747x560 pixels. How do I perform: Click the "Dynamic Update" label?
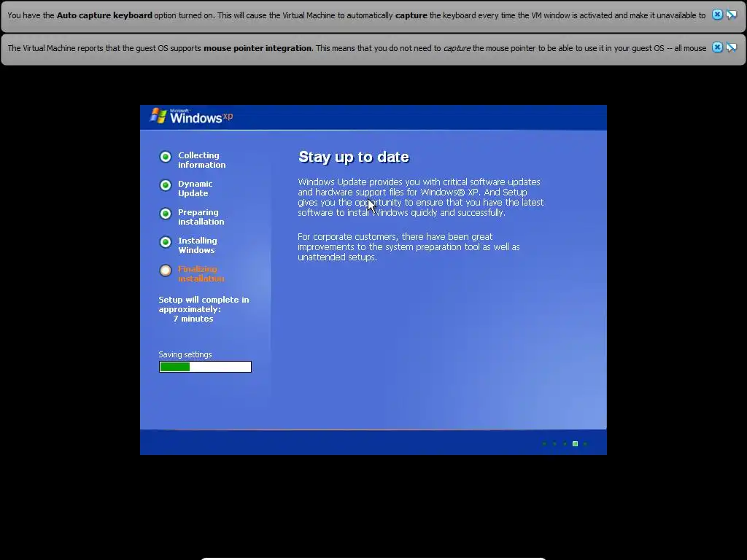[x=196, y=189]
